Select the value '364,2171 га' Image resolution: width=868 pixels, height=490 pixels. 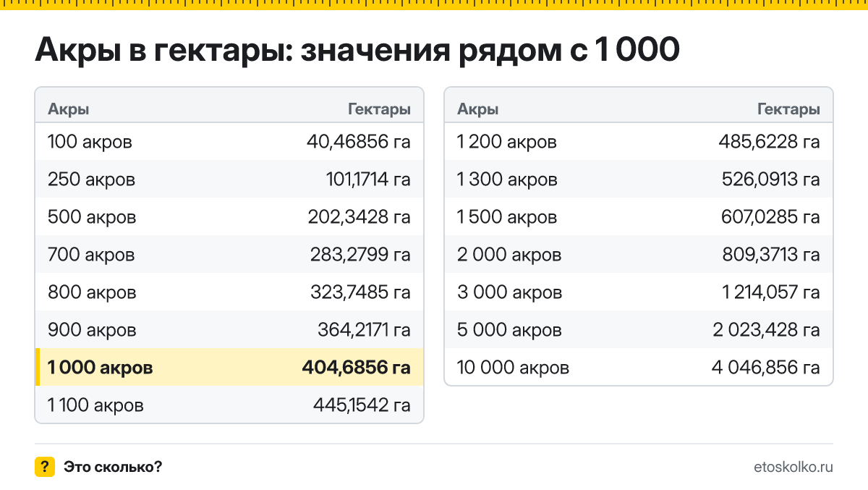coord(365,330)
